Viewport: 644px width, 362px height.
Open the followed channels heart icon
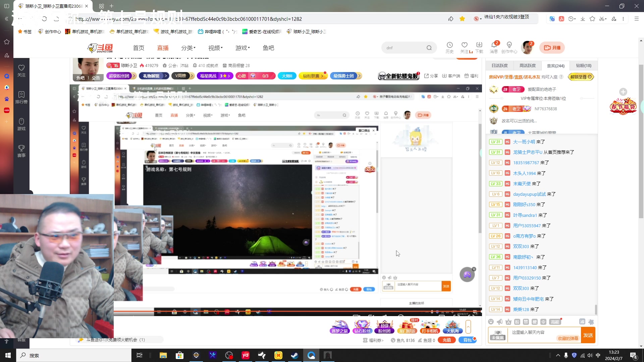(464, 45)
